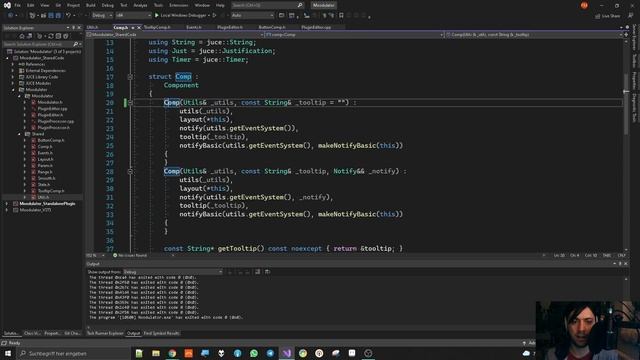Click the user account avatar

pos(584,5)
